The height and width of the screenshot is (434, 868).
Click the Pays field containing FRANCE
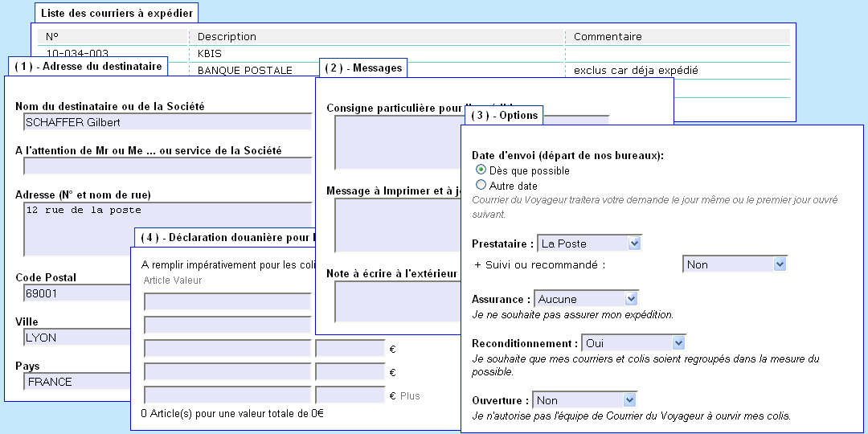point(76,382)
